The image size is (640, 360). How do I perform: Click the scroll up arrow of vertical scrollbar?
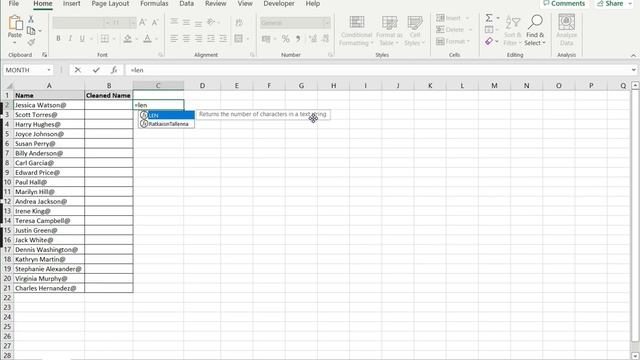[635, 85]
